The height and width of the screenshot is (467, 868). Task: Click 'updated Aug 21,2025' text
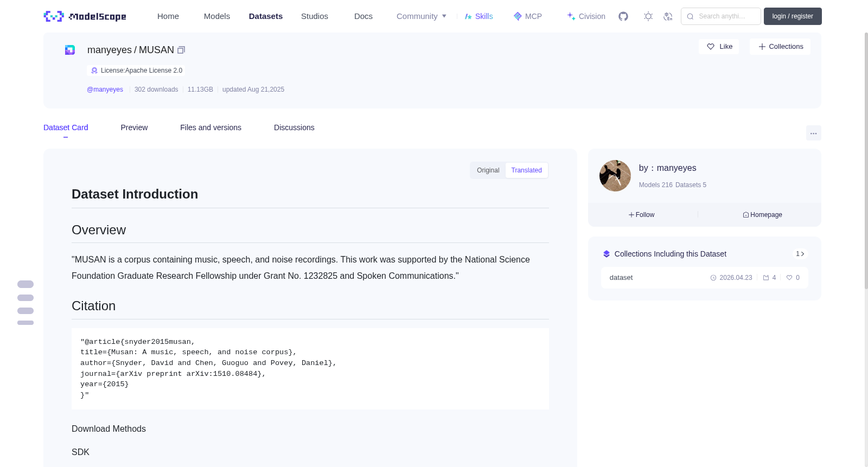click(253, 89)
